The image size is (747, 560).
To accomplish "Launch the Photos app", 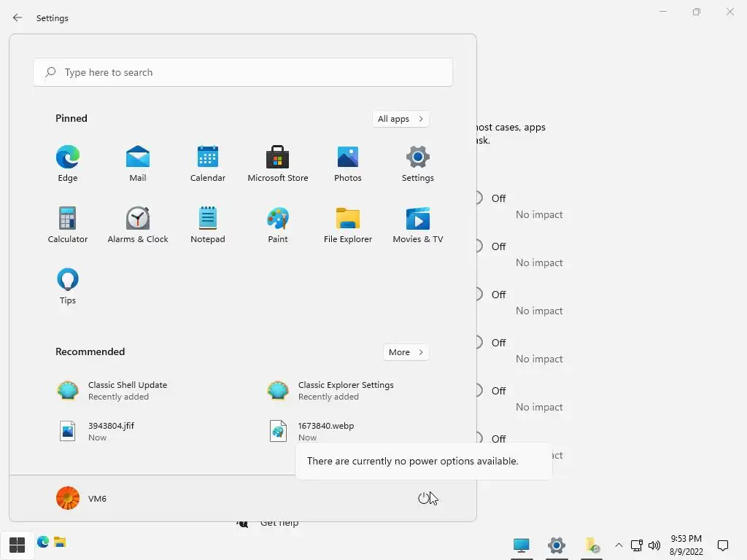I will pos(348,164).
